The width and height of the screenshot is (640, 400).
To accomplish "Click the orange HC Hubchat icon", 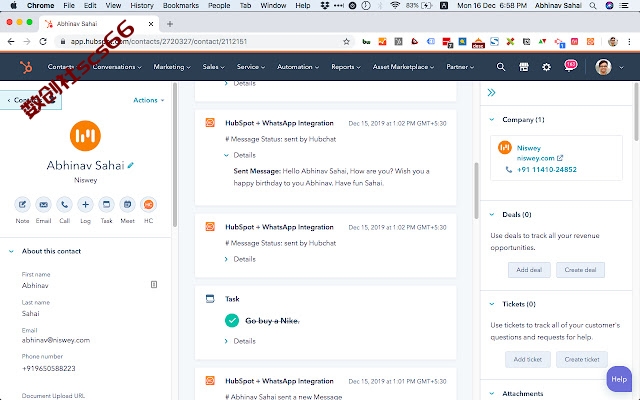I will (149, 204).
